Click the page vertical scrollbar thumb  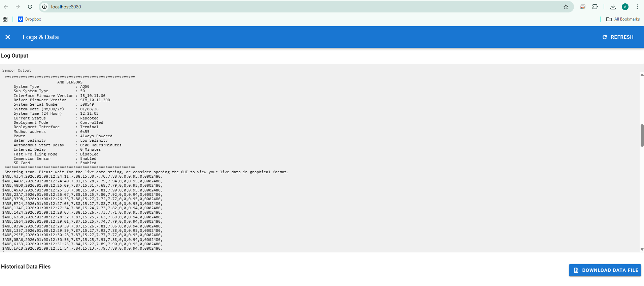(642, 135)
